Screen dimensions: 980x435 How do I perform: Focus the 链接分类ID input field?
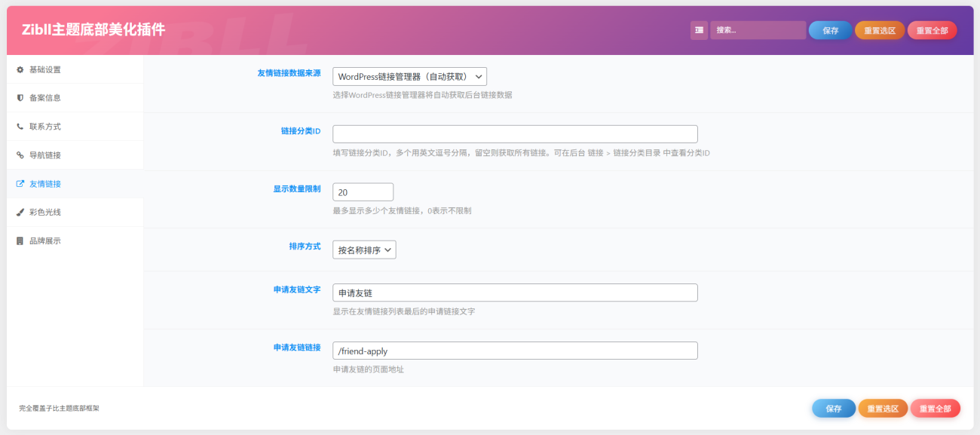coord(515,134)
